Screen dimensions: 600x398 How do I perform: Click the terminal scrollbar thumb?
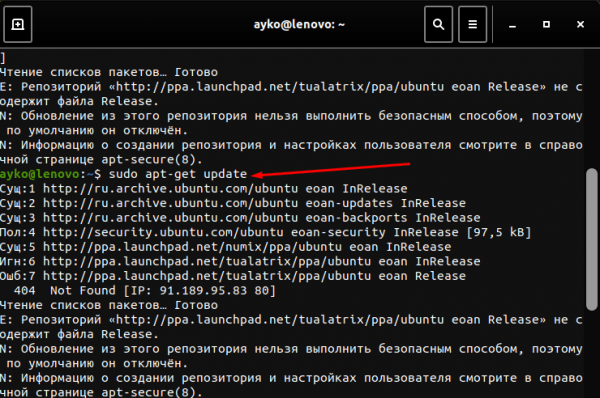pyautogui.click(x=592, y=239)
